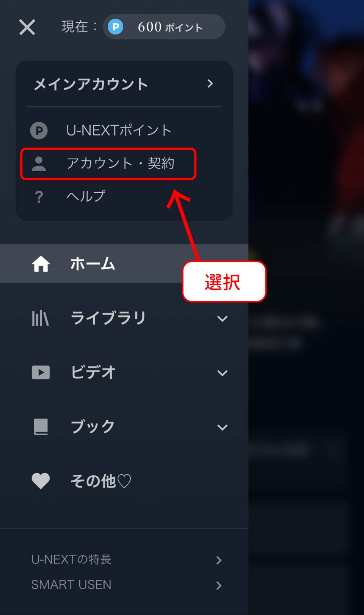The image size is (364, 615).
Task: Open メインアカウント arrow
Action: pos(210,83)
